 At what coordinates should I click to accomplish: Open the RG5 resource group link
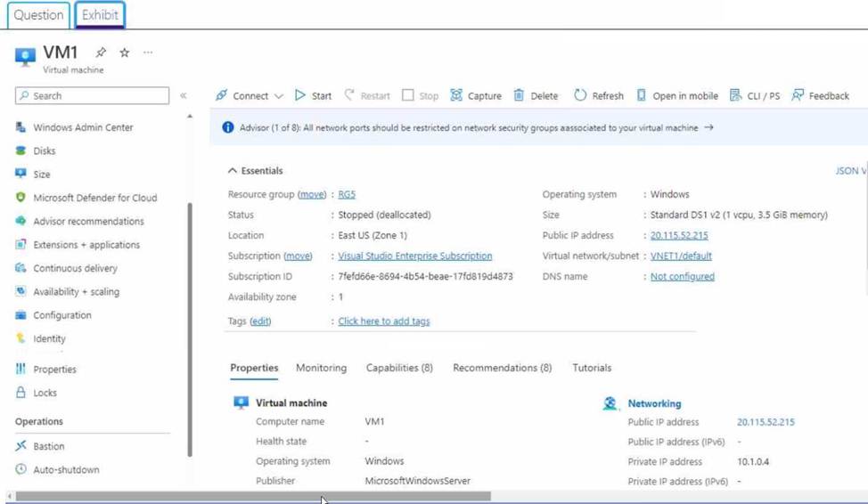click(x=347, y=194)
